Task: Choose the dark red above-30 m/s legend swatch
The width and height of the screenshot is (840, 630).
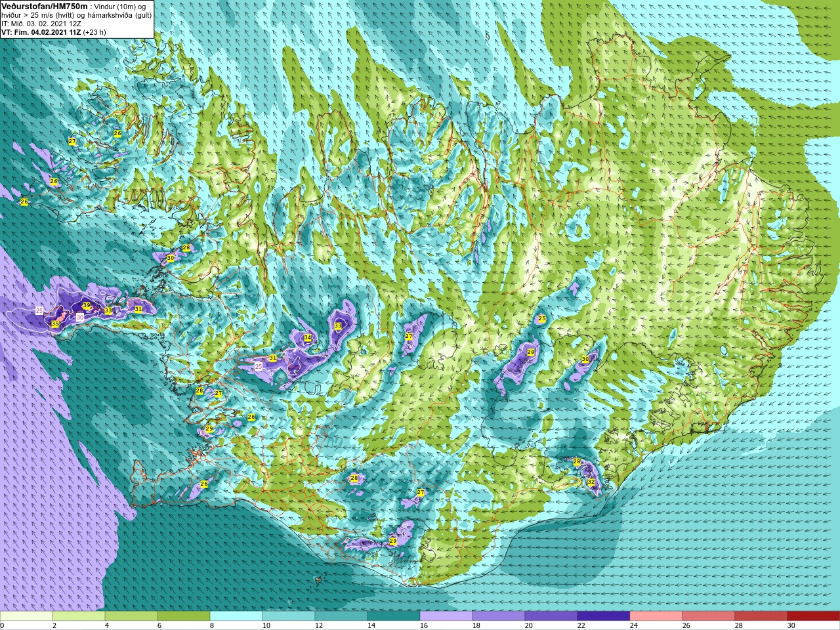Action: [814, 616]
